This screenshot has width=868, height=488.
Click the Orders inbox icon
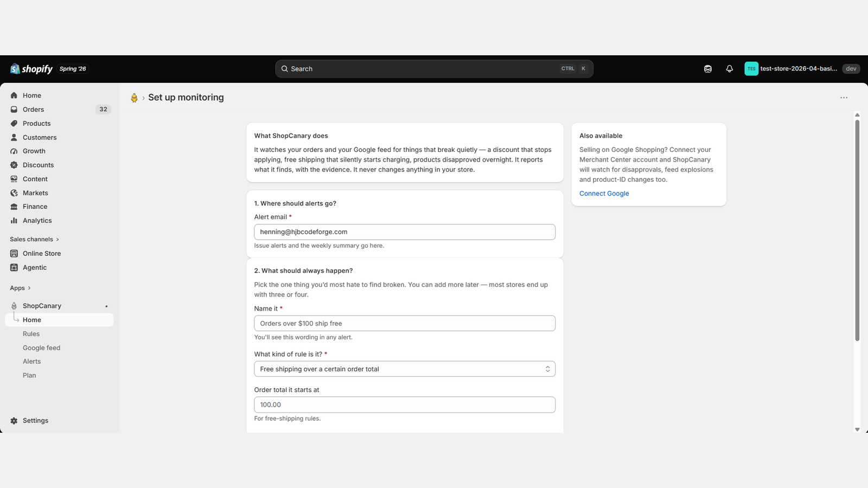(x=14, y=110)
